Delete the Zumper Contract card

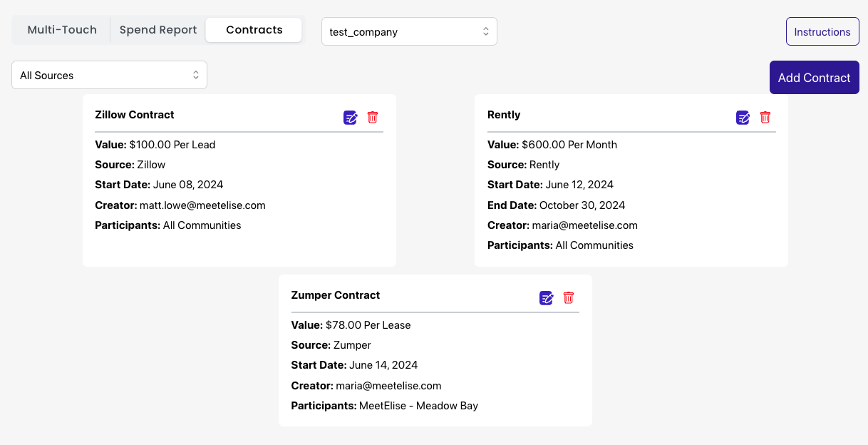(x=569, y=297)
